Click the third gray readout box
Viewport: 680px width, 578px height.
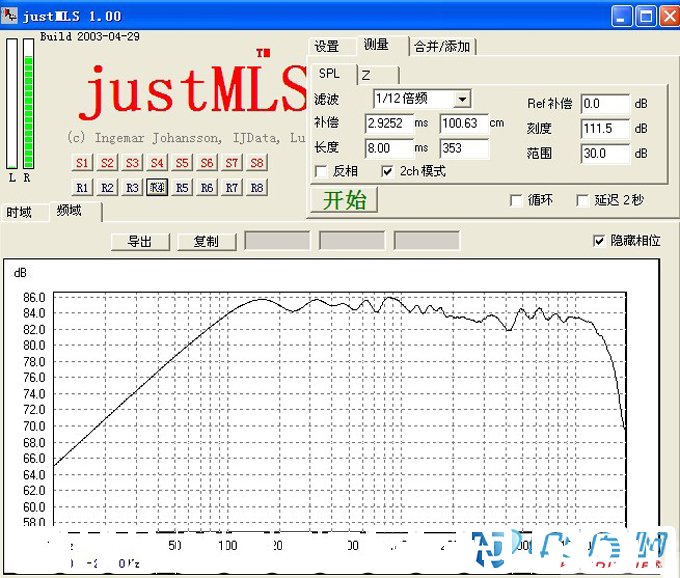tap(427, 241)
